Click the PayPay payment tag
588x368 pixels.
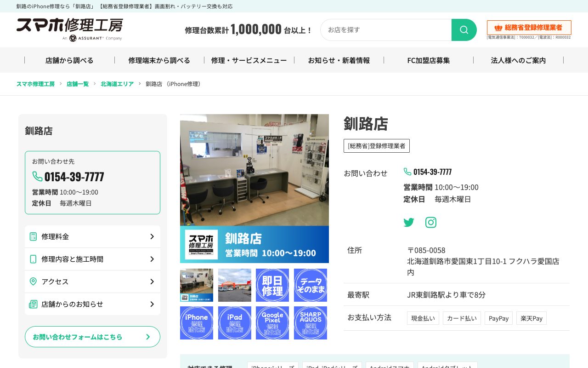(498, 318)
